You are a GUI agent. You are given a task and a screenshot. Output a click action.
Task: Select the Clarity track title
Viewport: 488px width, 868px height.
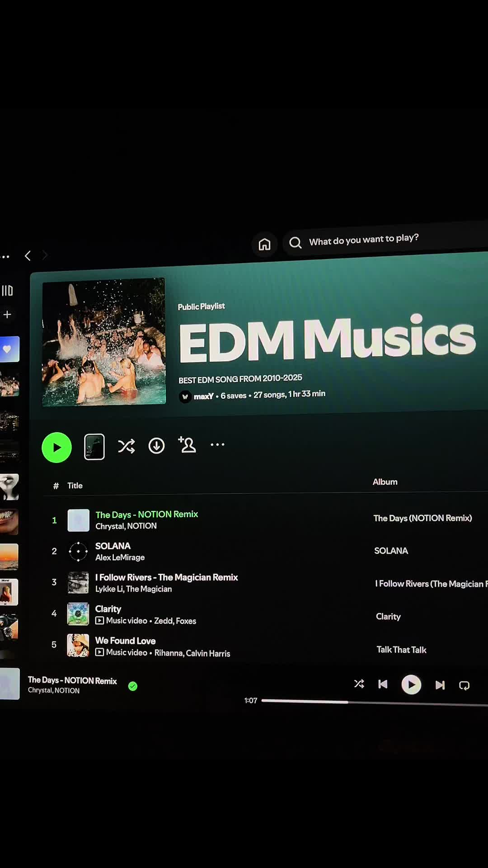108,609
